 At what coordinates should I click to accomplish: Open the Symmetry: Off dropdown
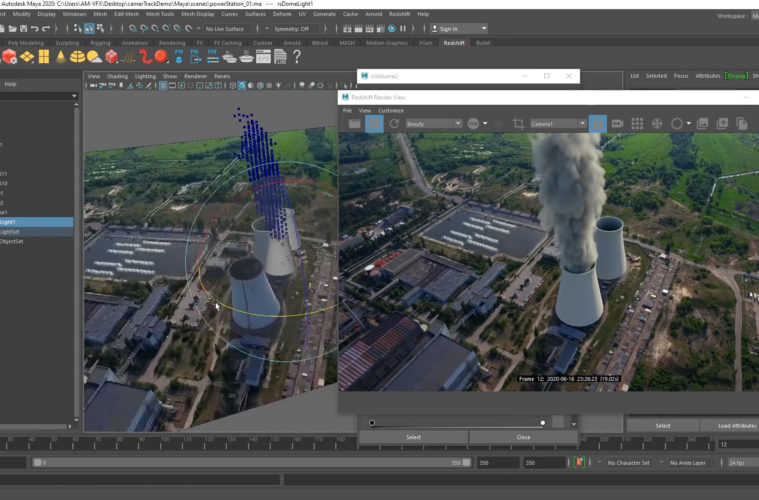(295, 29)
